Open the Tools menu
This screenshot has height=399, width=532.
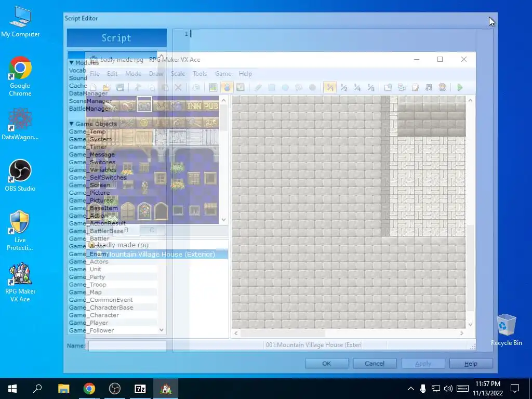(200, 74)
